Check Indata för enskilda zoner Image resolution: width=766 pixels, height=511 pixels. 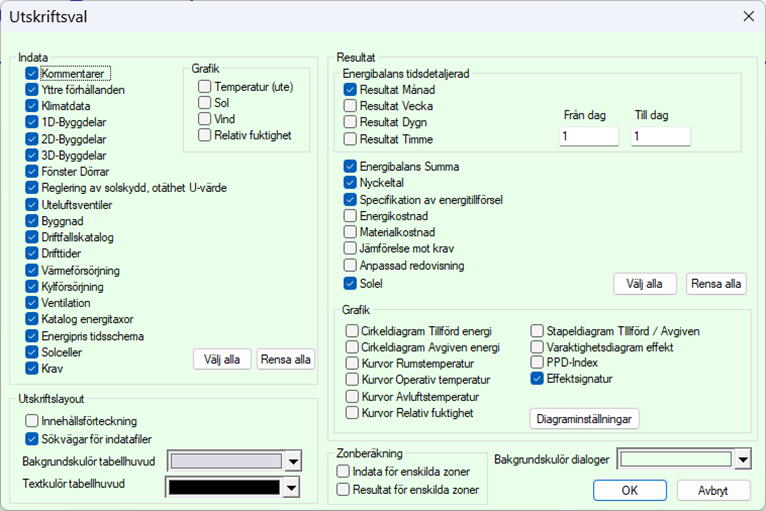(x=344, y=471)
